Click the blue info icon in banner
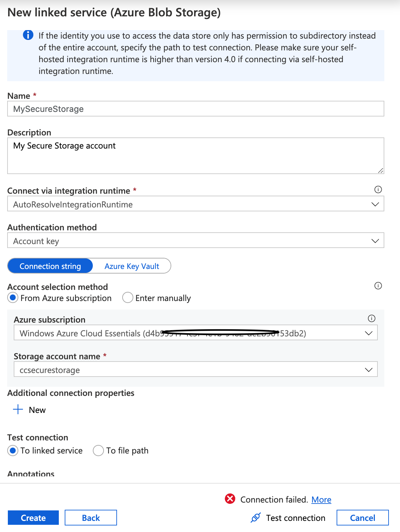Viewport: 400px width, 532px height. tap(28, 35)
